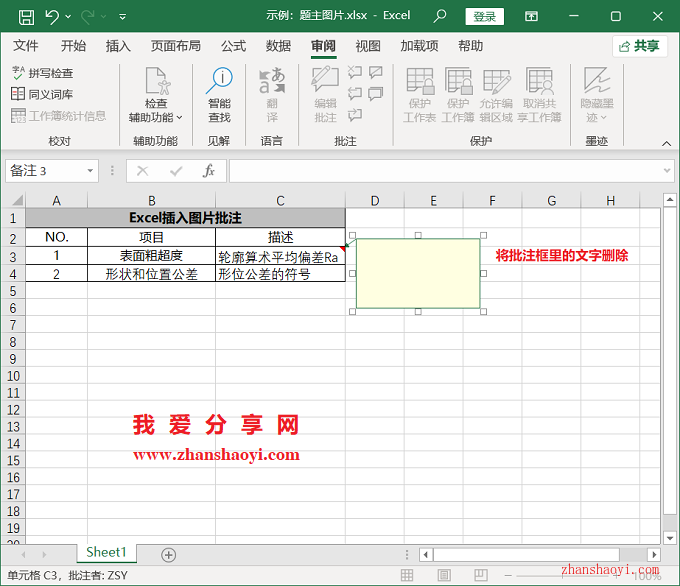Click vertical scrollbar up arrow
This screenshot has height=586, width=680.
[670, 200]
